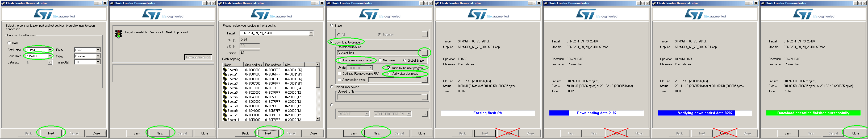Image resolution: width=868 pixels, height=139 pixels.
Task: Click Next in the port settings window
Action: click(x=51, y=133)
